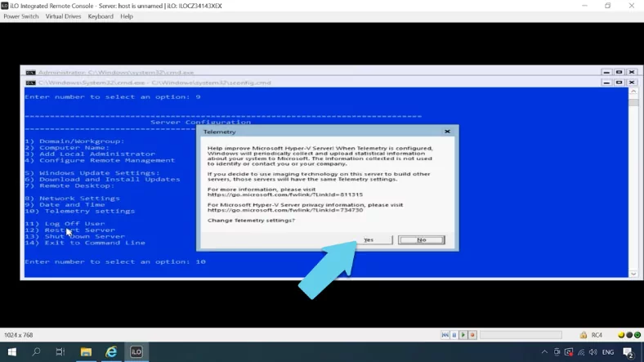Viewport: 644px width, 362px height.
Task: Click the green play button
Action: 463,335
